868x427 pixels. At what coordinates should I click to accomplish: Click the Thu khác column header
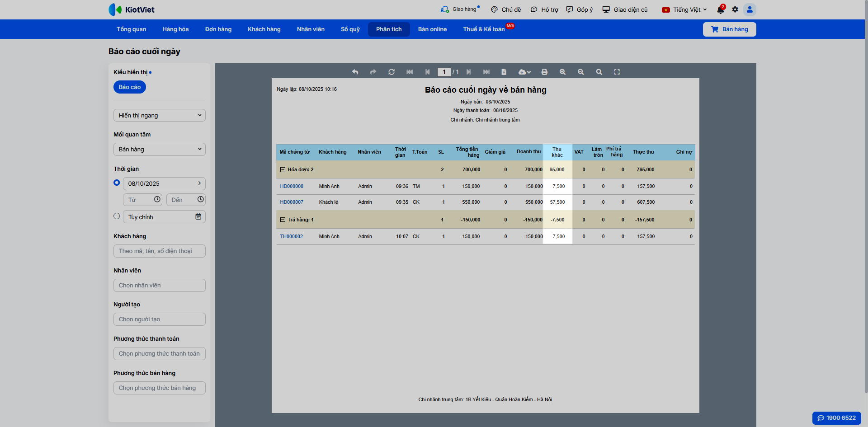[x=557, y=152]
